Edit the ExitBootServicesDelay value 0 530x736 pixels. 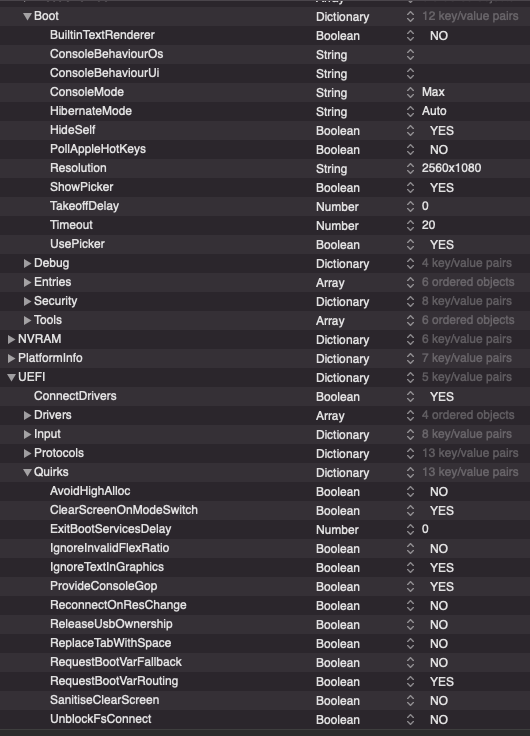[x=425, y=529]
